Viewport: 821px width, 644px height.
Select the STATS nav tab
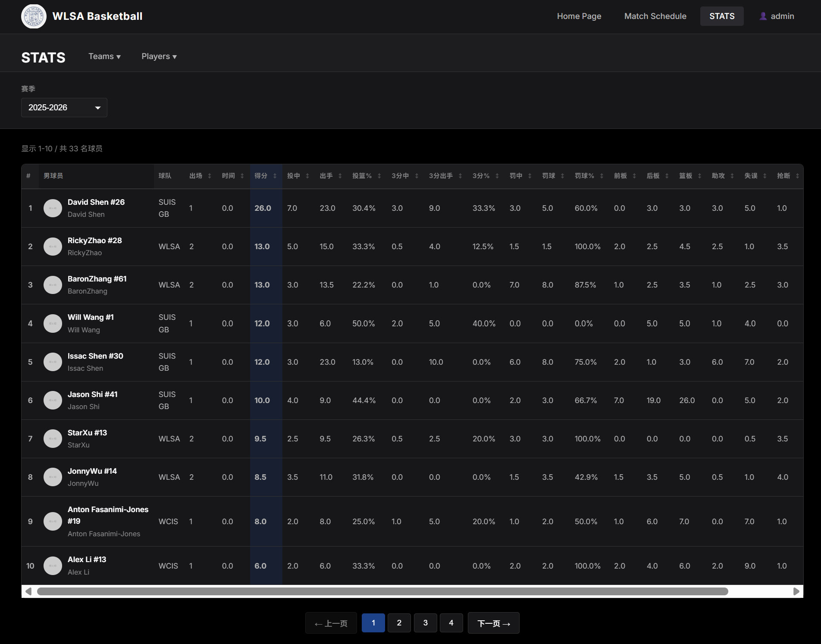pos(722,16)
